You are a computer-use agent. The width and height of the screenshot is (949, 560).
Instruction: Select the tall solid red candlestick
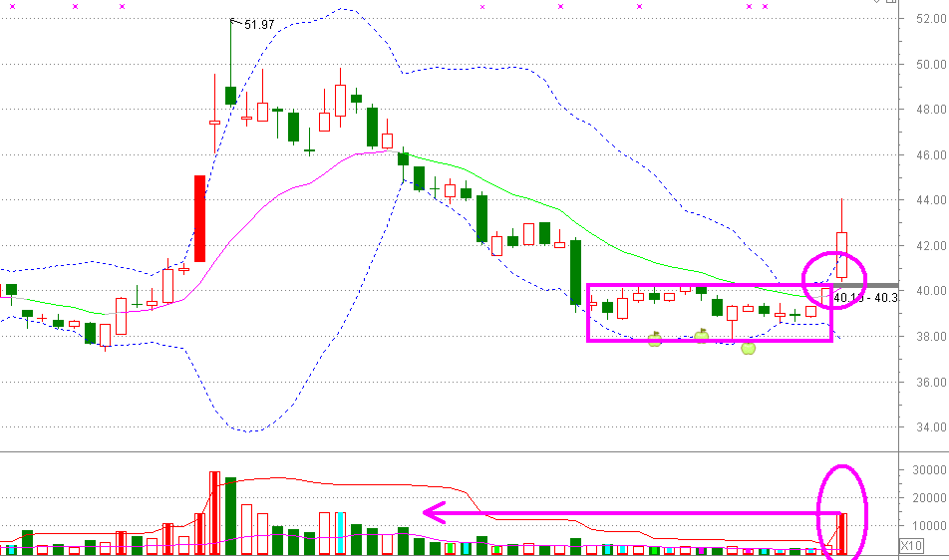coord(199,218)
